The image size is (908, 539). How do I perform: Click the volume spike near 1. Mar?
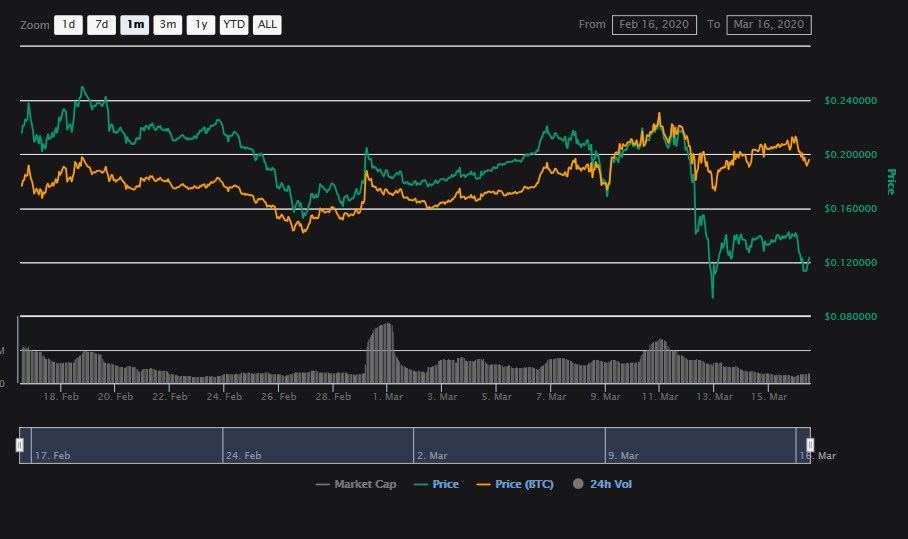[x=382, y=353]
